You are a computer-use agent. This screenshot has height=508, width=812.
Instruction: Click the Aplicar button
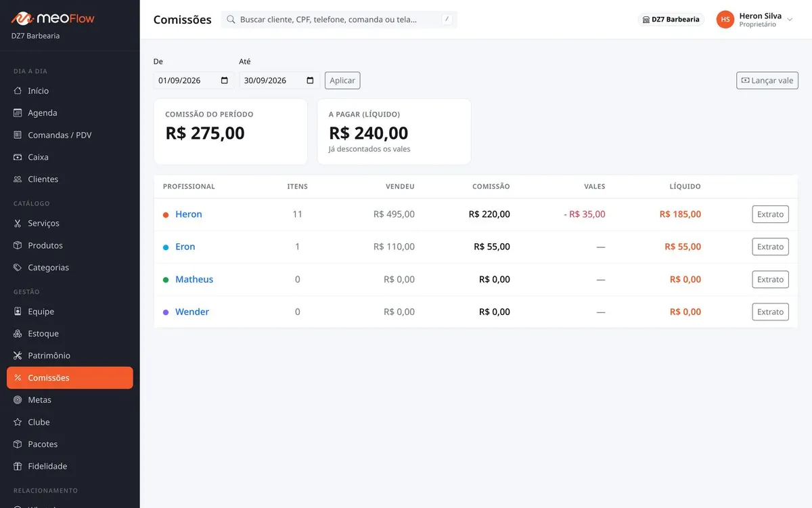click(x=342, y=81)
